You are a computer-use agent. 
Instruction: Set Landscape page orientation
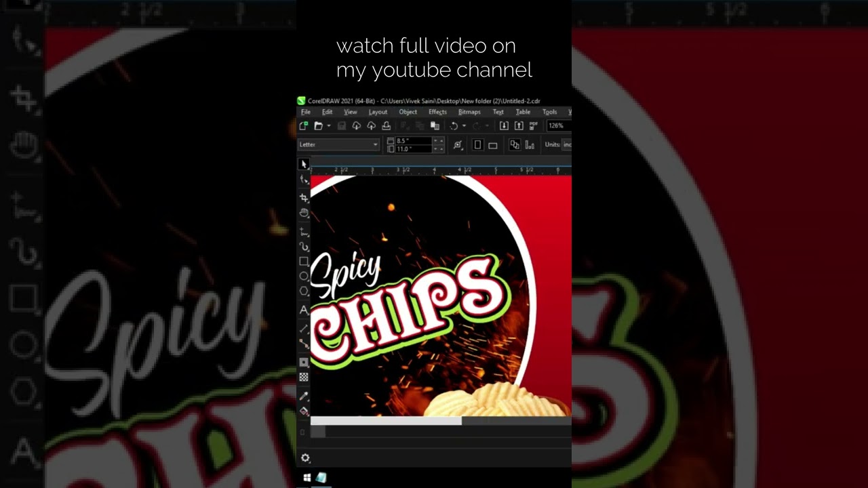[493, 146]
